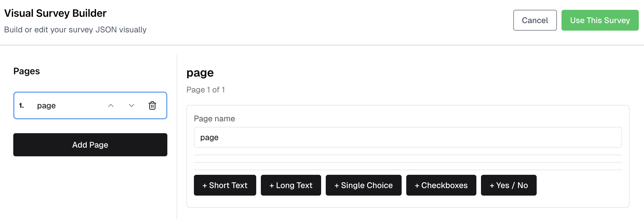
Task: Click the up chevron to move page up
Action: [111, 105]
